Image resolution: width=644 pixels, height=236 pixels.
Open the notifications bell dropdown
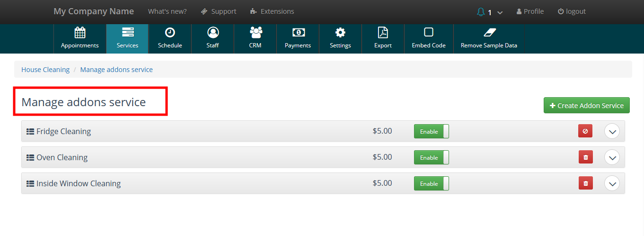[490, 12]
